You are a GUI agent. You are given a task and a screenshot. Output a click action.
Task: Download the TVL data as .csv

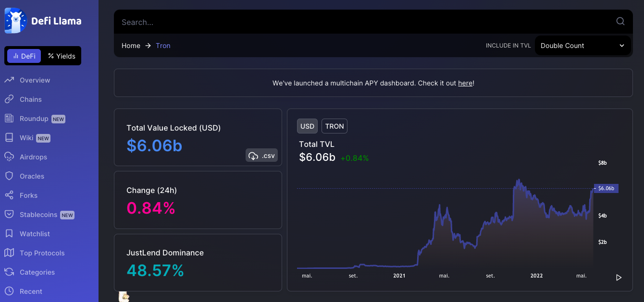point(261,156)
